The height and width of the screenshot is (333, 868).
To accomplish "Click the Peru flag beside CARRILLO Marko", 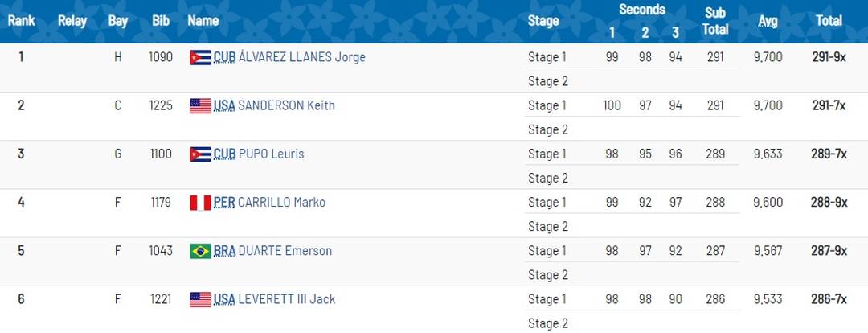I will click(200, 203).
